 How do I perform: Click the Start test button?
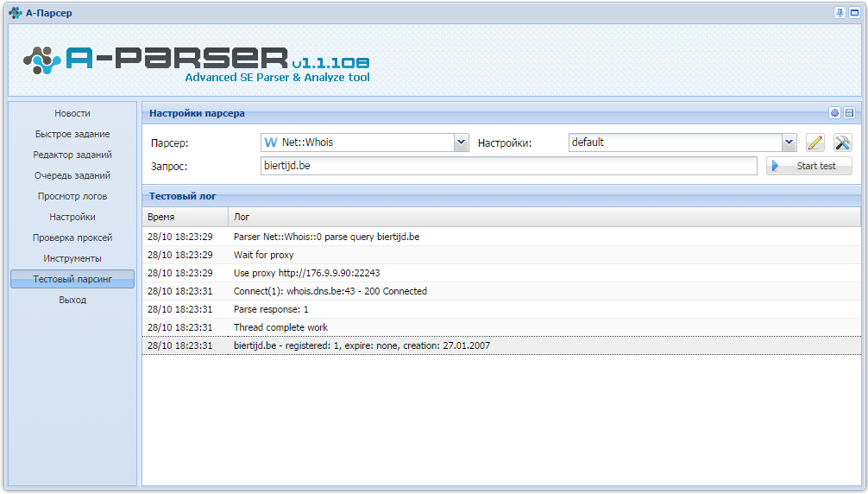coord(808,166)
